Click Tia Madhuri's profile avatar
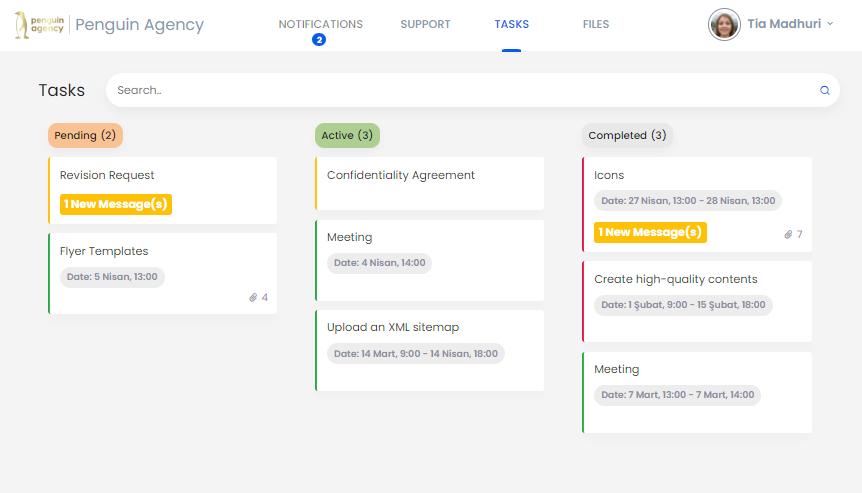Screen dimensions: 862x493 tap(724, 25)
